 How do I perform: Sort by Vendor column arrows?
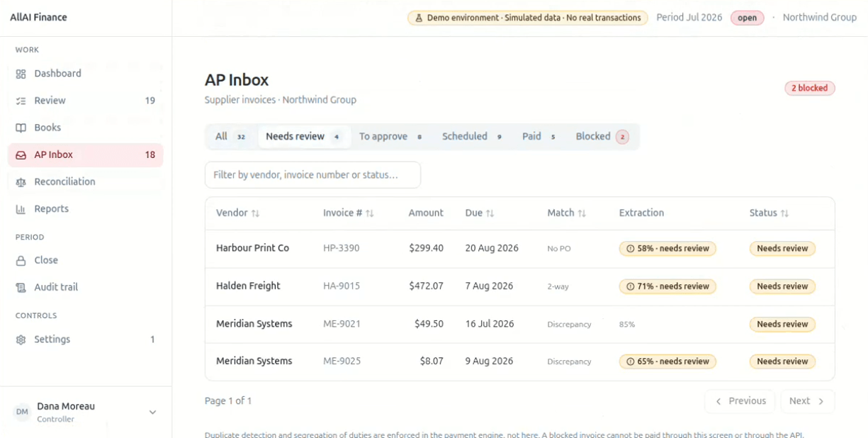(x=256, y=213)
